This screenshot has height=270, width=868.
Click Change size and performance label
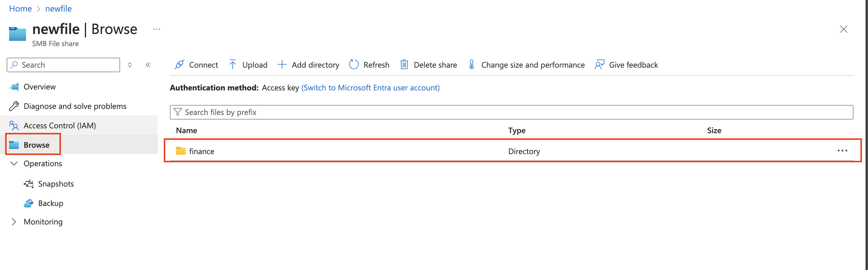tap(533, 65)
